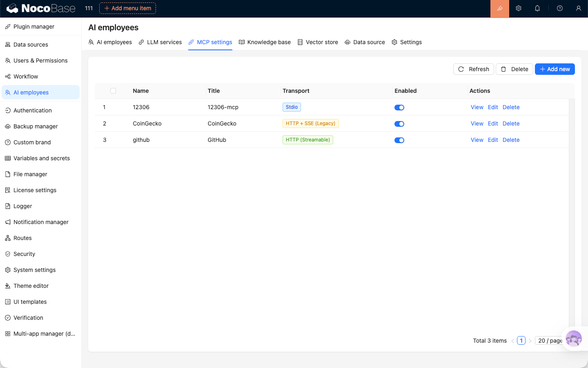Open the notifications bell icon
Screen dimensions: 588x368
click(537, 9)
